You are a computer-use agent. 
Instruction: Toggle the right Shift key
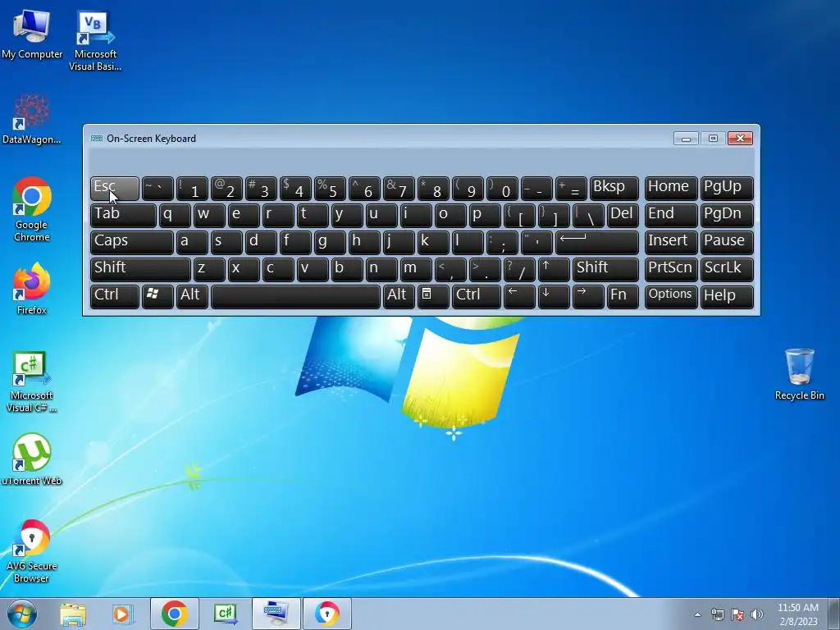[x=605, y=269]
